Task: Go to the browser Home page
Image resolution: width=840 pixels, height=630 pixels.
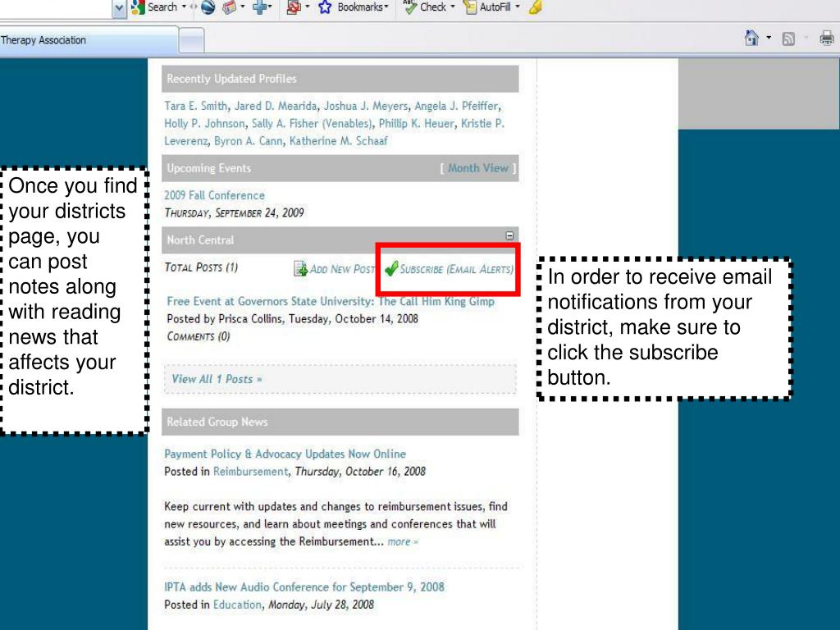Action: 751,38
